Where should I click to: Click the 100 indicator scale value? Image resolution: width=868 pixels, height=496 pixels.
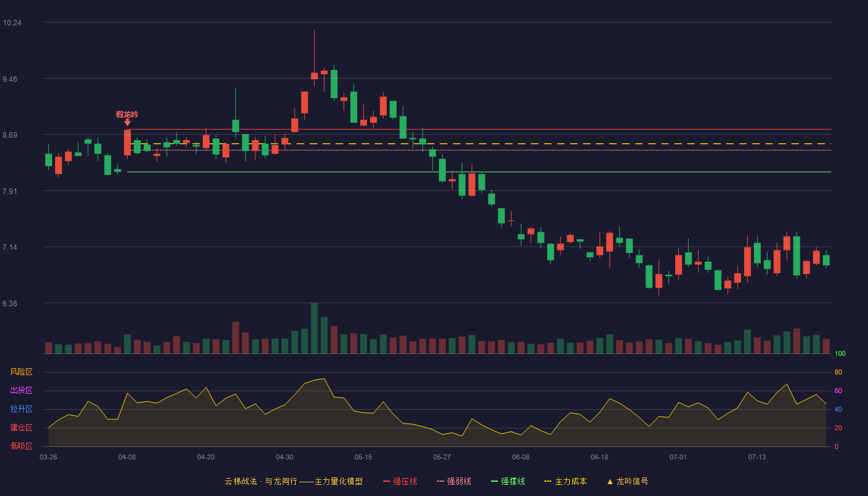click(840, 354)
